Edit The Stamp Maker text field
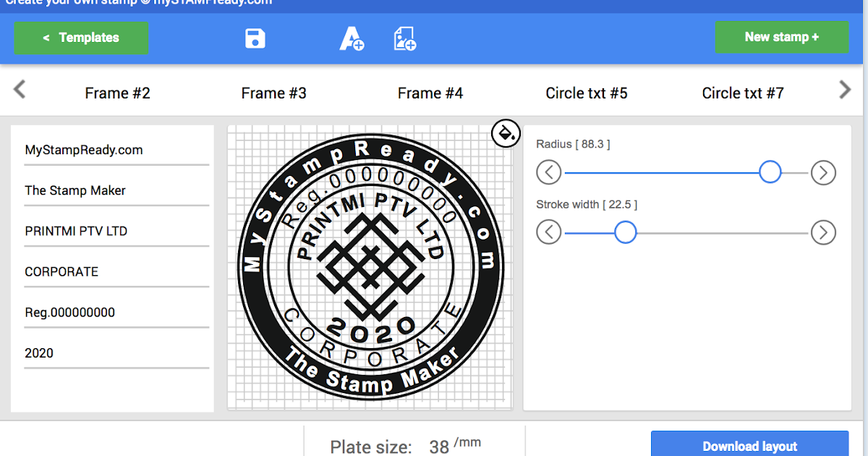The width and height of the screenshot is (868, 456). tap(116, 191)
